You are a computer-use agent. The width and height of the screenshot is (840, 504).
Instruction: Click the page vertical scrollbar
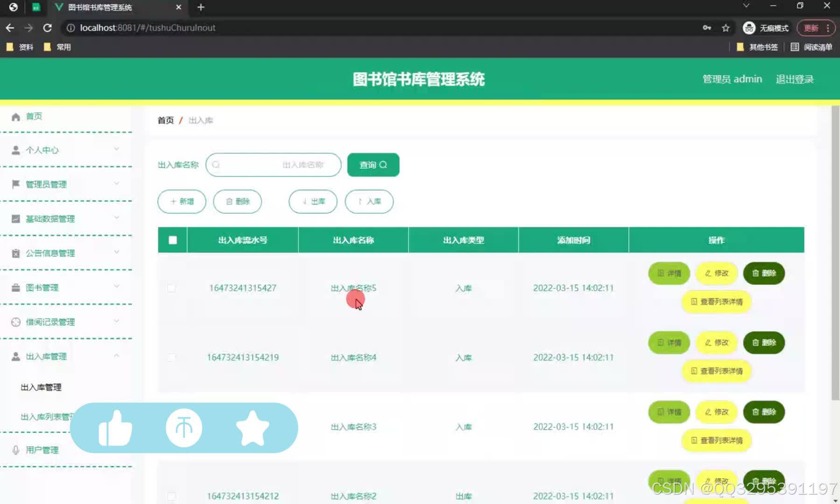[835, 252]
